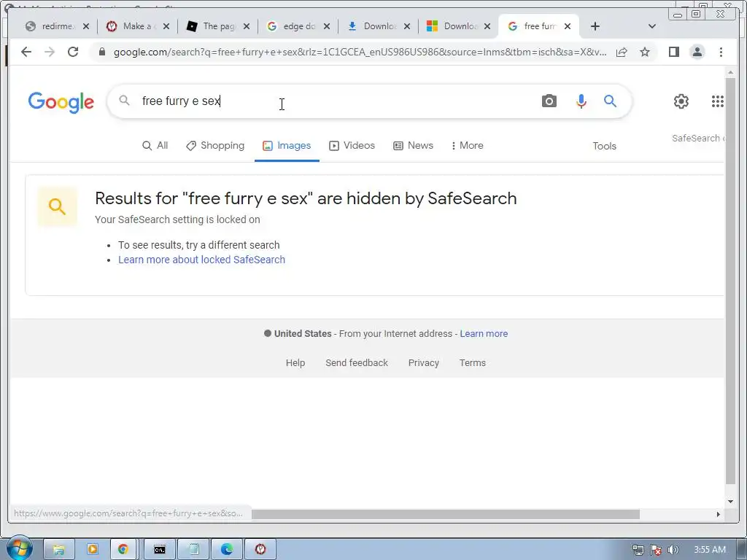Open the Chrome profile menu
This screenshot has width=747, height=560.
(x=697, y=52)
